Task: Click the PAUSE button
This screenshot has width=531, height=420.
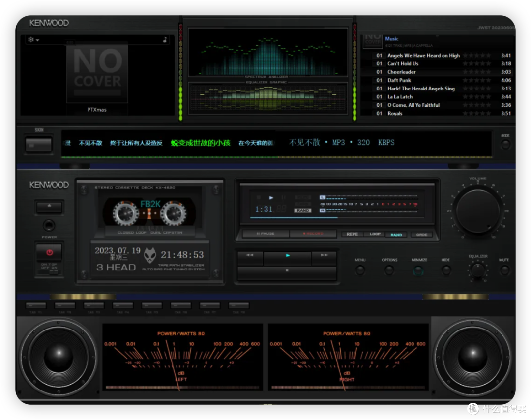Action: coord(266,234)
